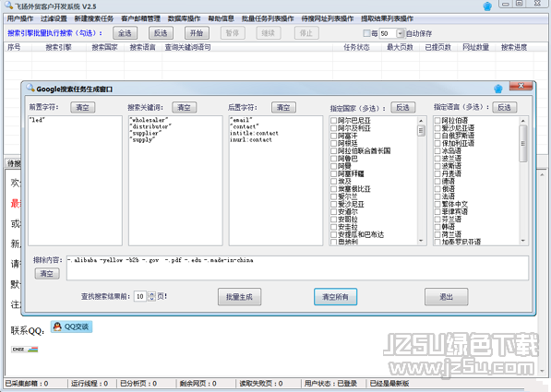Screen dimensions: 551x392
Task: Check the country 阿根廷
Action: [334, 143]
